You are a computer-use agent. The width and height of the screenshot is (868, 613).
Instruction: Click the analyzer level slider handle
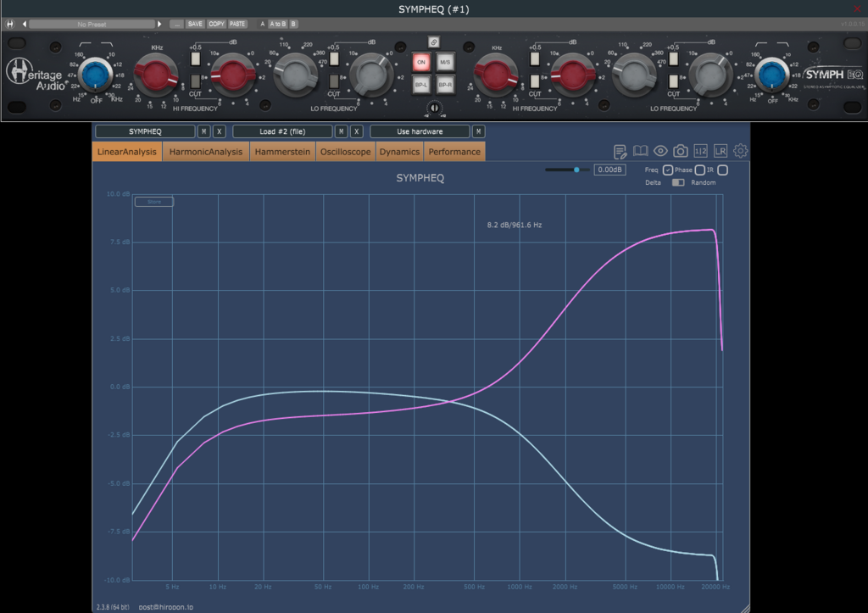click(x=576, y=170)
